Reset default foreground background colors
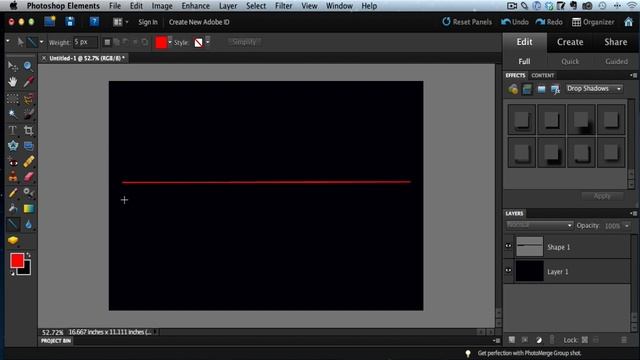The width and height of the screenshot is (640, 360). click(x=13, y=273)
